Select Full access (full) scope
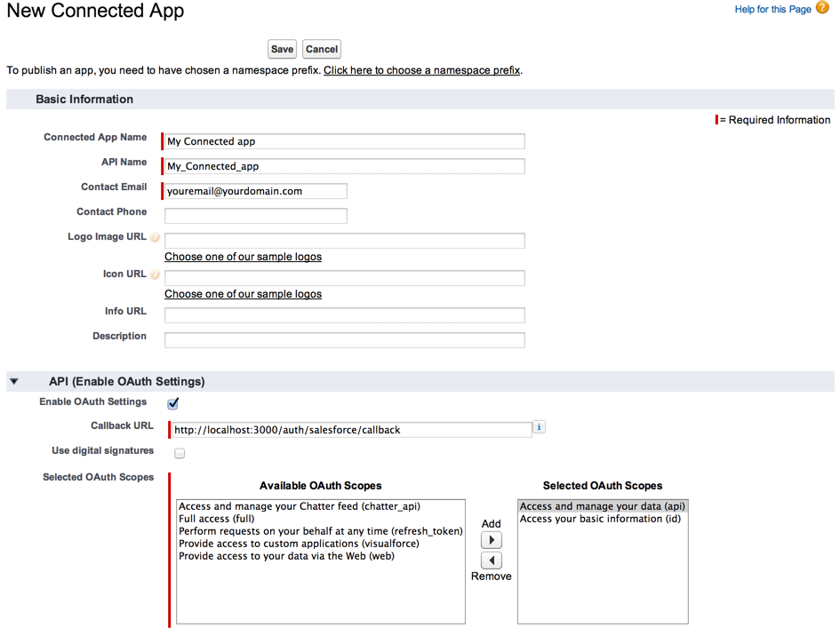This screenshot has height=644, width=840. (x=217, y=519)
